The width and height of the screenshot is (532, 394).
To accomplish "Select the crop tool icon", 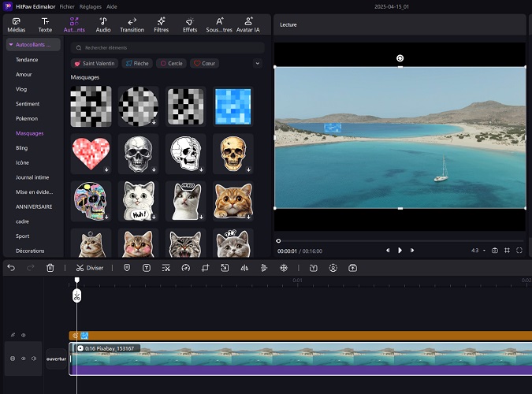I will point(205,268).
